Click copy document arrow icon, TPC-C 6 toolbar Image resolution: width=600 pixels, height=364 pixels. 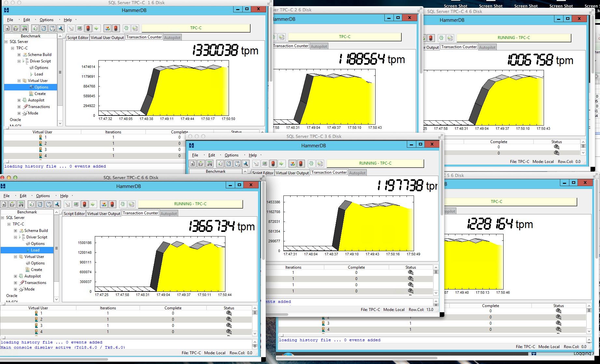(x=32, y=204)
